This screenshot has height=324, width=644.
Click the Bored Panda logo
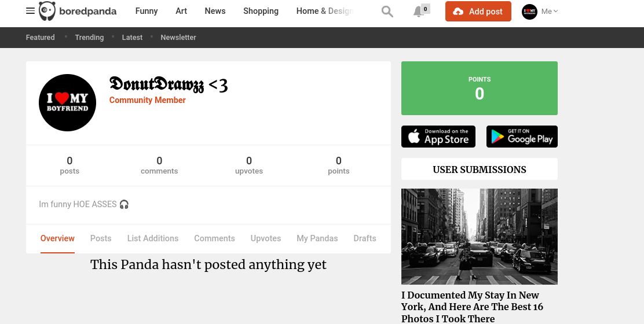[x=78, y=11]
